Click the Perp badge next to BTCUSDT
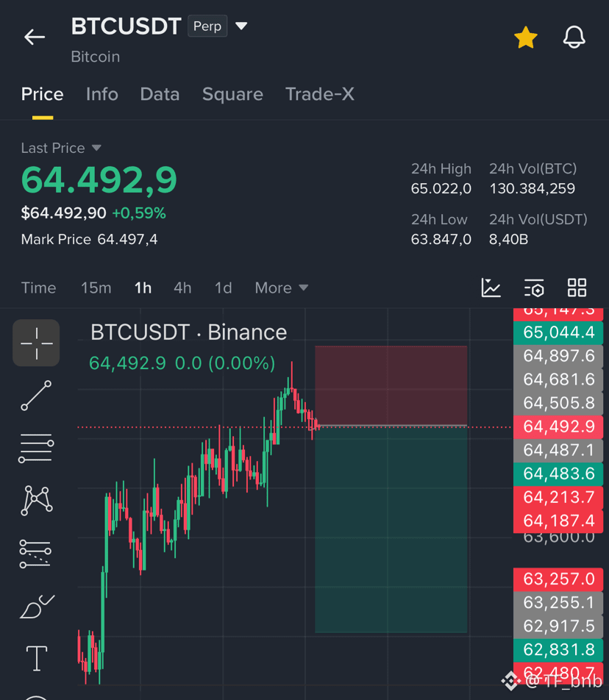Viewport: 609px width, 700px height. click(207, 26)
